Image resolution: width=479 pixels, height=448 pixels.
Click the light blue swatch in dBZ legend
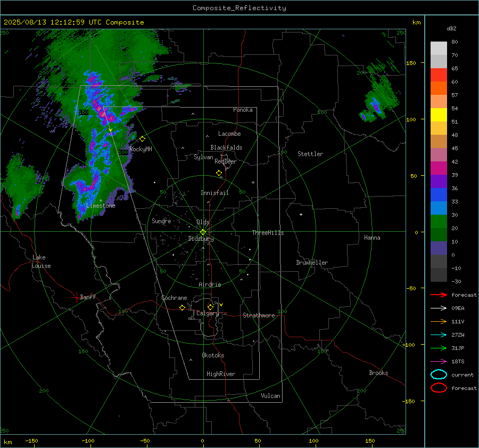[439, 208]
